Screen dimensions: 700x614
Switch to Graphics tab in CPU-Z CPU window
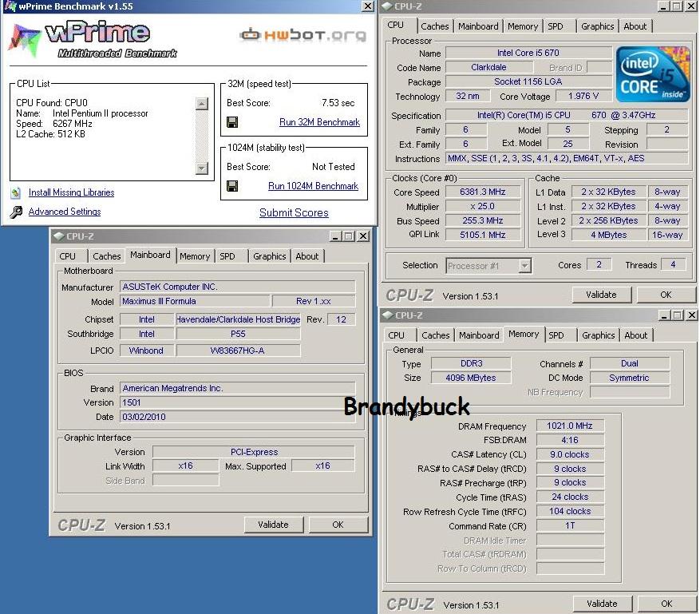(598, 26)
